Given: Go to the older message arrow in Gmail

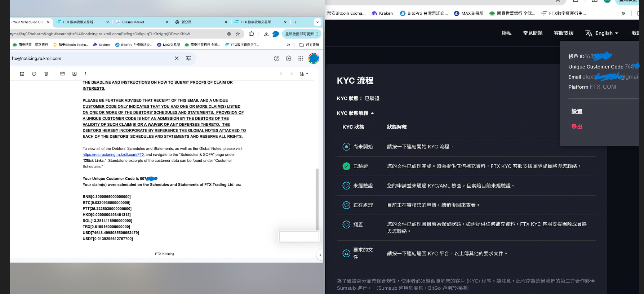Looking at the screenshot, I should pos(292,74).
